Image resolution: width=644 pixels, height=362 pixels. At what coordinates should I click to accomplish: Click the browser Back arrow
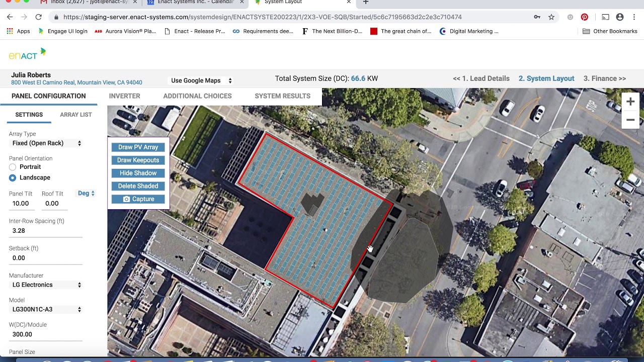tap(10, 17)
